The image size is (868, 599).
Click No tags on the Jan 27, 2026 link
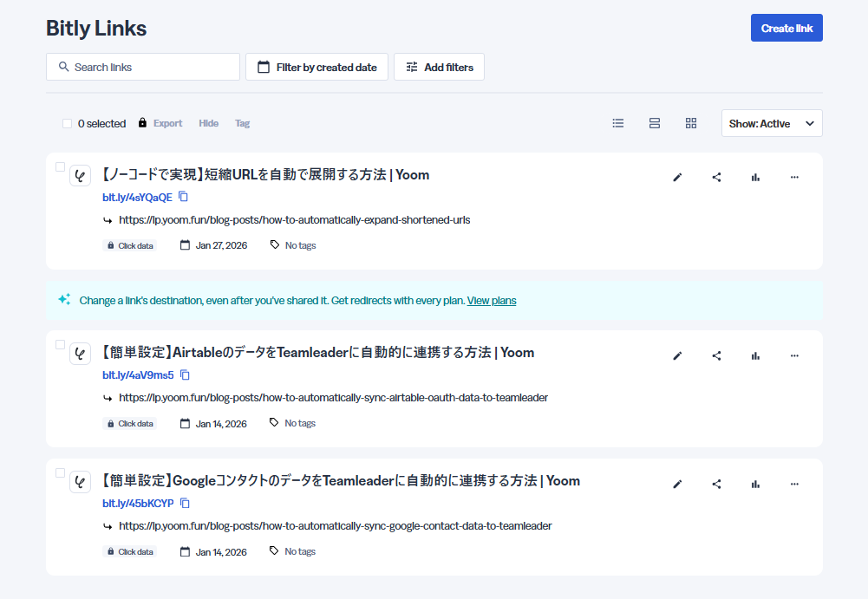coord(293,245)
